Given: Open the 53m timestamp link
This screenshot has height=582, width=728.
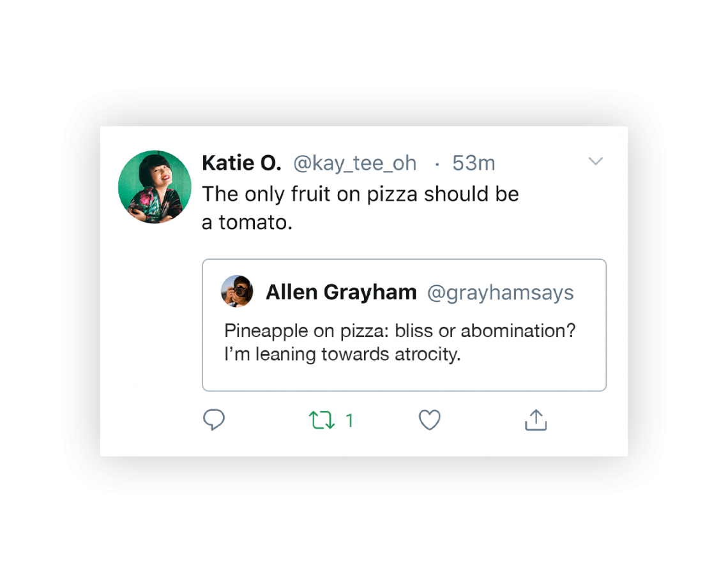Looking at the screenshot, I should point(473,163).
